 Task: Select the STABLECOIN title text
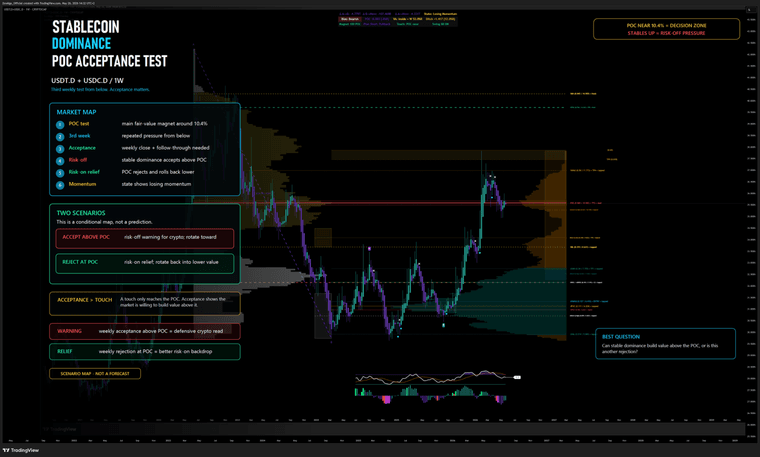tap(86, 27)
